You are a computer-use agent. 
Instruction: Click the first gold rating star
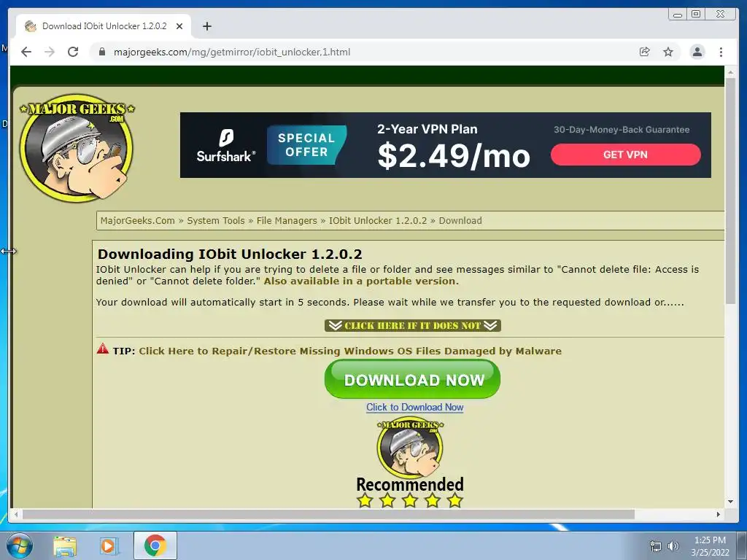click(365, 500)
